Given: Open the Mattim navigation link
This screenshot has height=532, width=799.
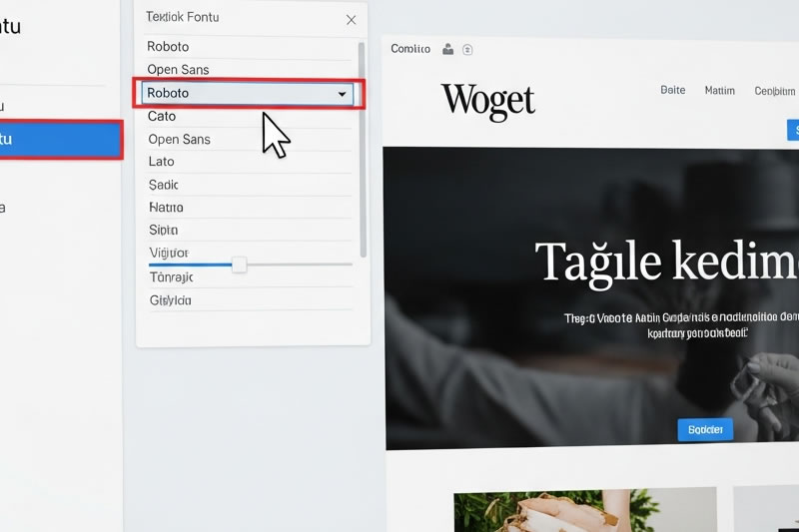Looking at the screenshot, I should point(719,91).
